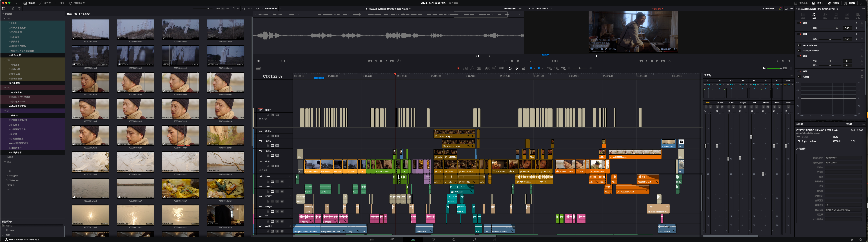This screenshot has width=868, height=242.
Task: Click the media pool search magnifier
Action: pyautogui.click(x=234, y=9)
